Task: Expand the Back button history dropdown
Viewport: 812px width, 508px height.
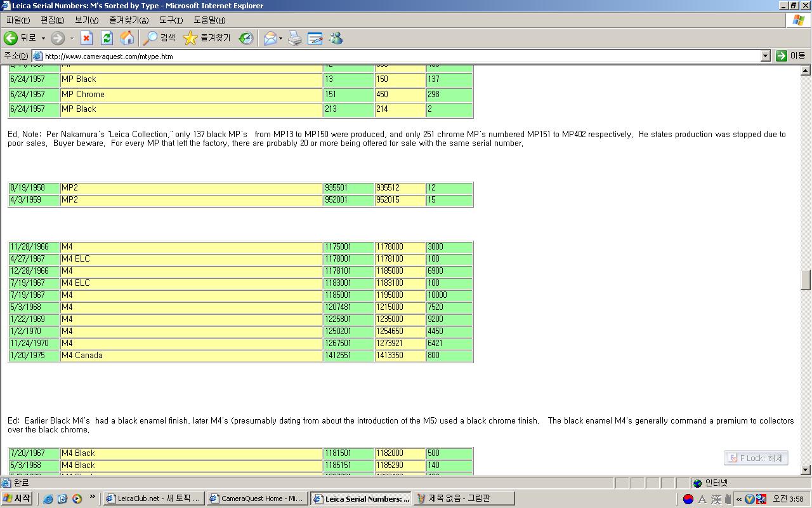Action: tap(43, 38)
